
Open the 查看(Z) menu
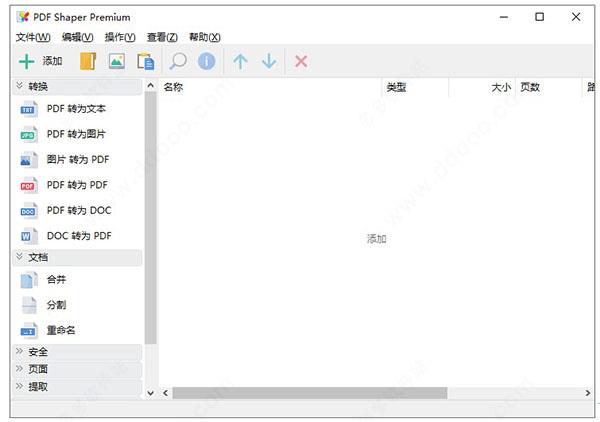(162, 37)
